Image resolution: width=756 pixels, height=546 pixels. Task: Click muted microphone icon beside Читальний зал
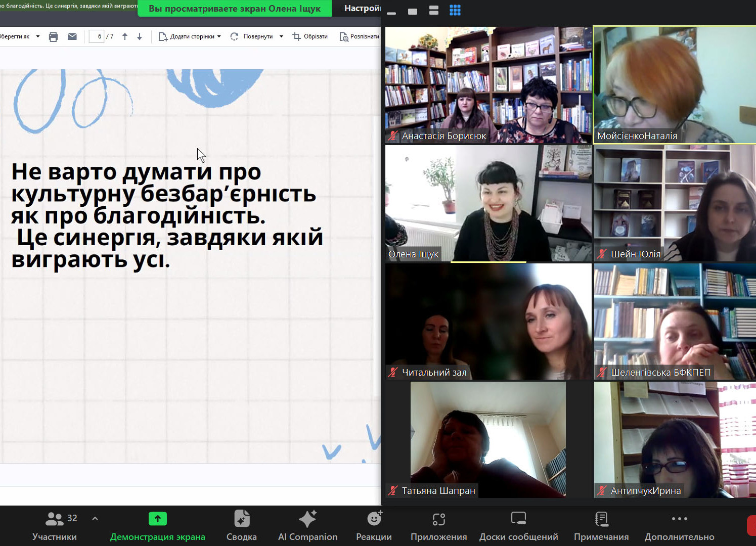tap(393, 372)
